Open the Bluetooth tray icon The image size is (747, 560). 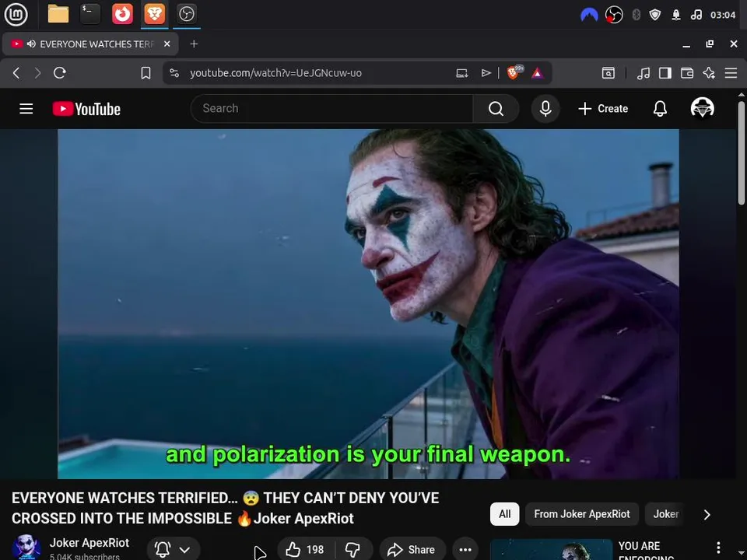(636, 16)
